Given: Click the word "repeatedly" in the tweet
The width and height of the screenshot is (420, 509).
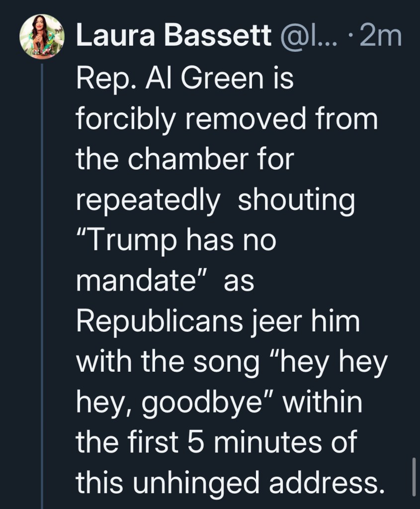Looking at the screenshot, I should click(x=148, y=202).
